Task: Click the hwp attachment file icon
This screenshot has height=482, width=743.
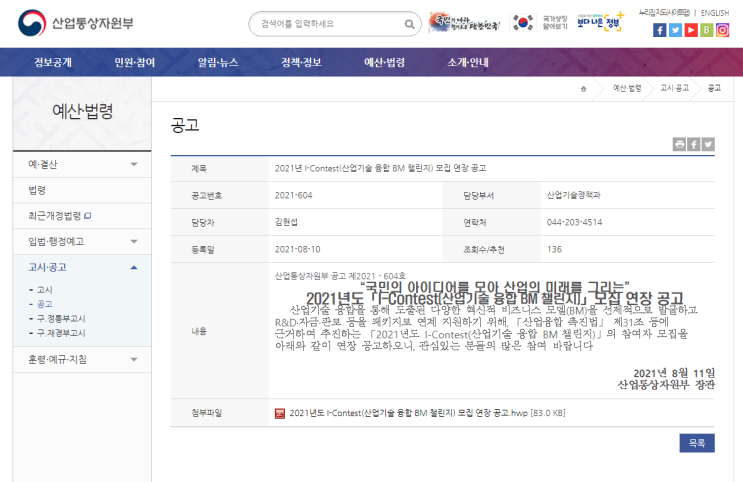Action: [280, 413]
